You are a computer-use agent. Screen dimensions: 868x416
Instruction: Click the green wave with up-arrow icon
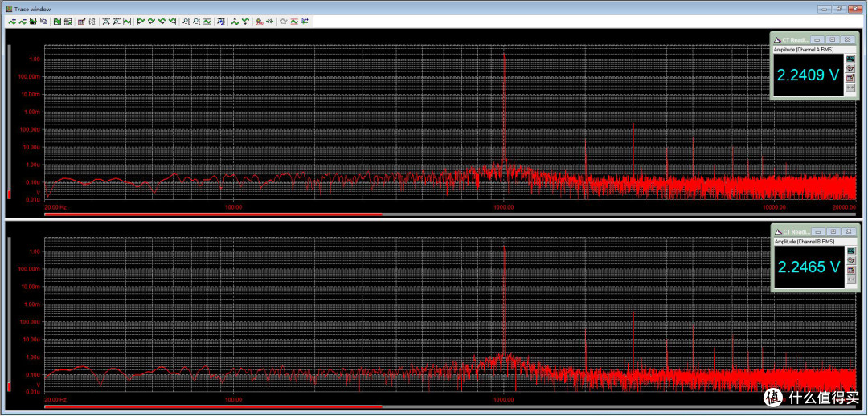pyautogui.click(x=235, y=22)
